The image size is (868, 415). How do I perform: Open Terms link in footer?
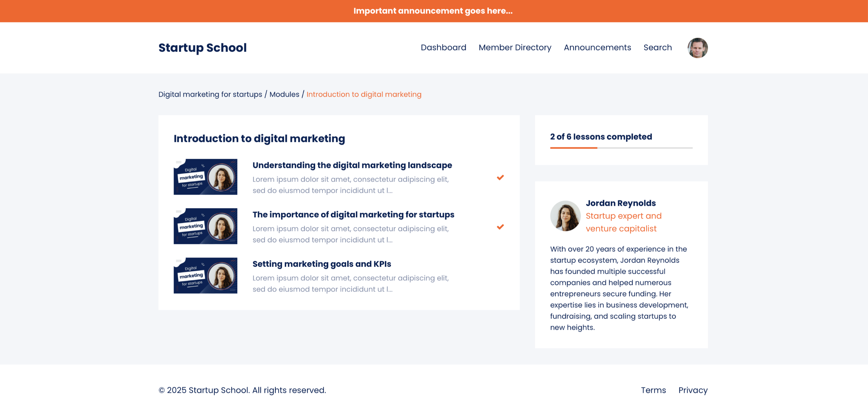pos(653,390)
